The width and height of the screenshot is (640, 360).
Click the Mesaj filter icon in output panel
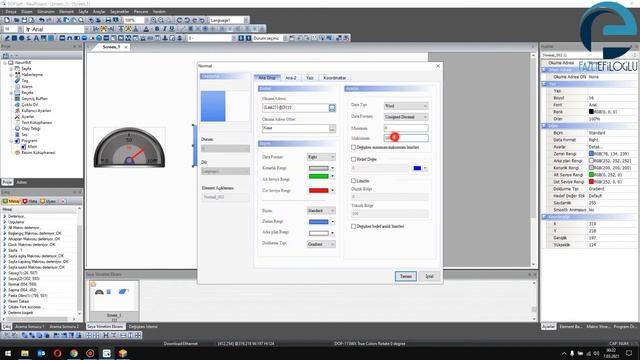click(x=6, y=201)
